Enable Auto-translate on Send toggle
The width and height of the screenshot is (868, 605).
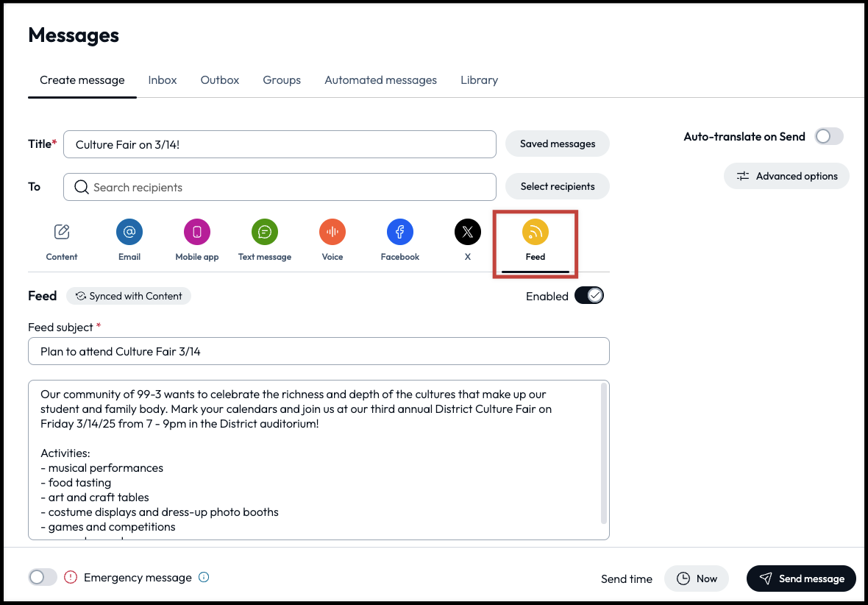[828, 136]
